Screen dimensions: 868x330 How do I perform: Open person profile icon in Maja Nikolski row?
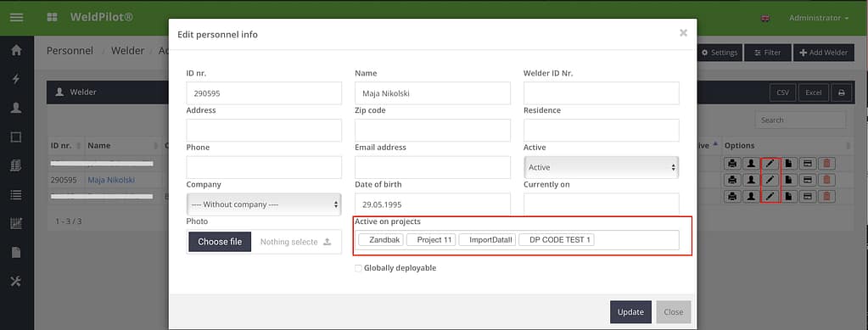[x=751, y=180]
